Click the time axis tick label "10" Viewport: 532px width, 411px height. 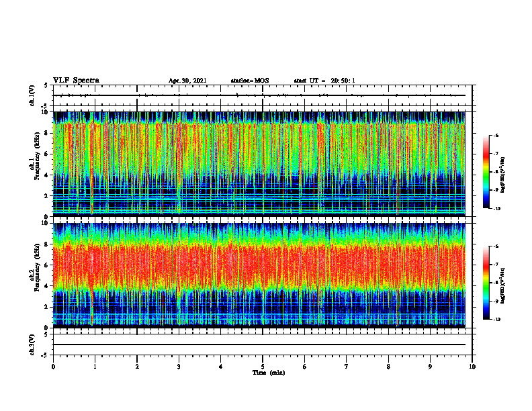tap(472, 367)
